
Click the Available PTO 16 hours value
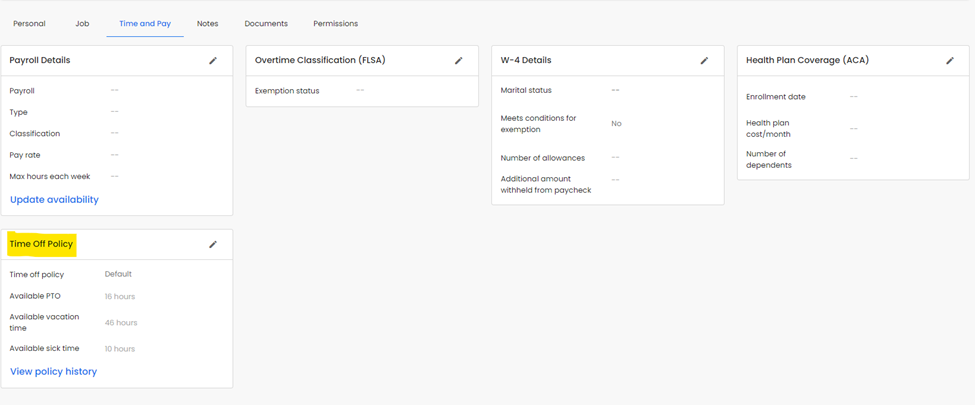coord(120,297)
